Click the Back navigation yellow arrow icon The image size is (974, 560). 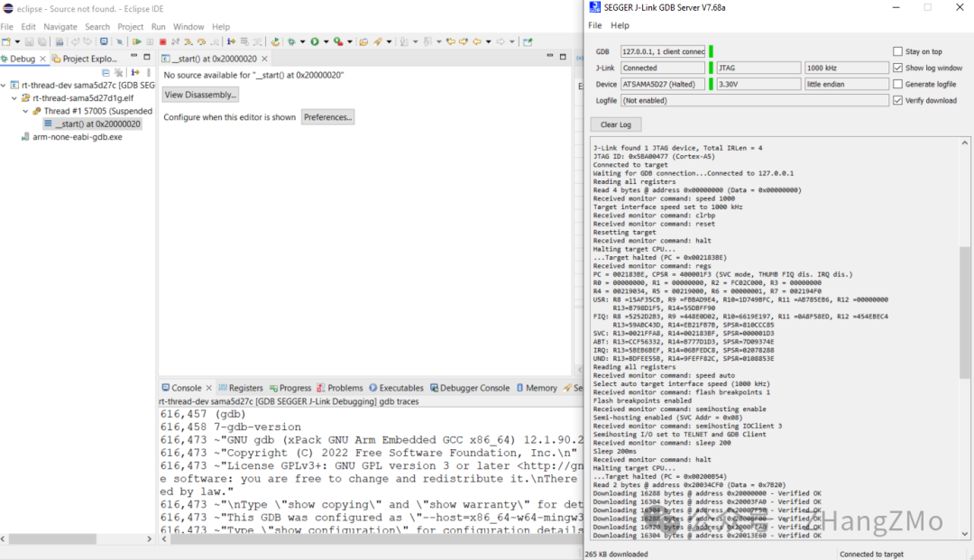477,41
